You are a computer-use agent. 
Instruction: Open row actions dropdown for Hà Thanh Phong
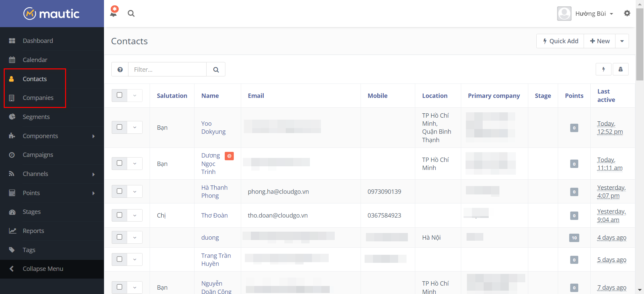coord(135,191)
